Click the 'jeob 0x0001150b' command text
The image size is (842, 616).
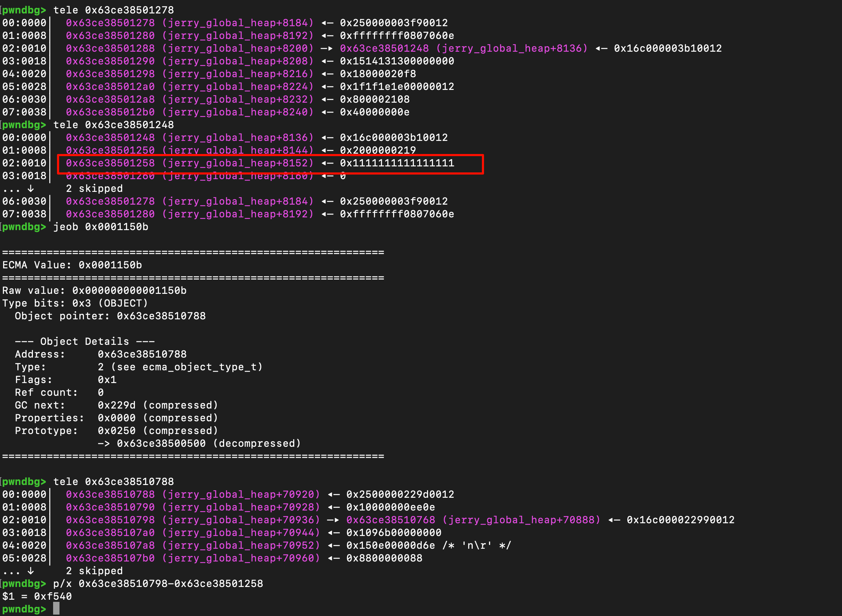click(x=101, y=227)
